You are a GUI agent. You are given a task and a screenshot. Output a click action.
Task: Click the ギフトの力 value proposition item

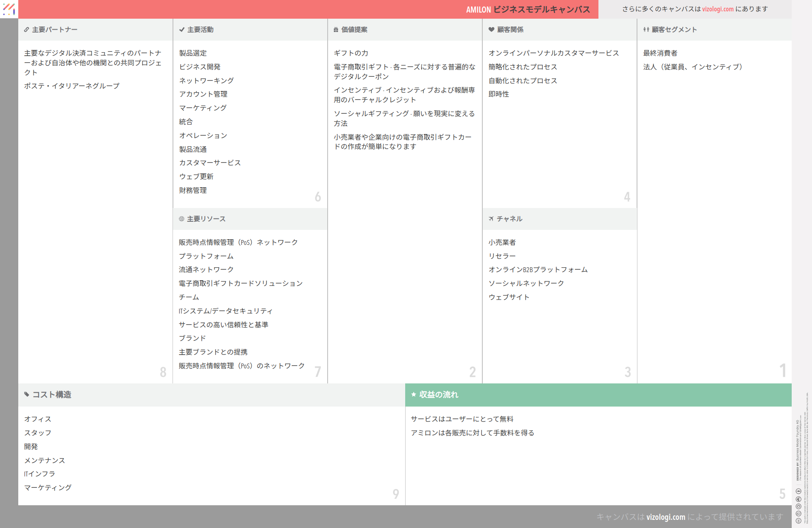(x=351, y=53)
